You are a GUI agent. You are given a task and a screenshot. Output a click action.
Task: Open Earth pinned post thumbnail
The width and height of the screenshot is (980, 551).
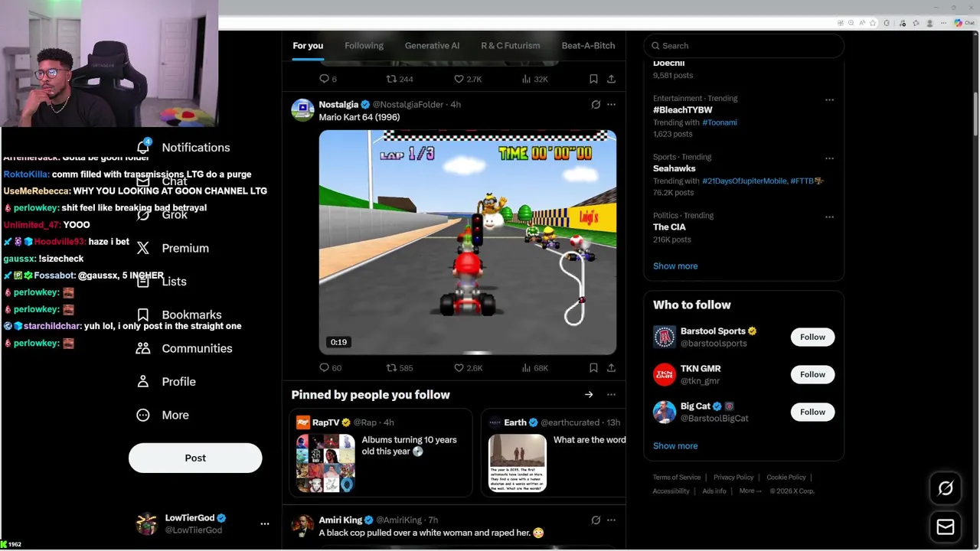tap(518, 463)
